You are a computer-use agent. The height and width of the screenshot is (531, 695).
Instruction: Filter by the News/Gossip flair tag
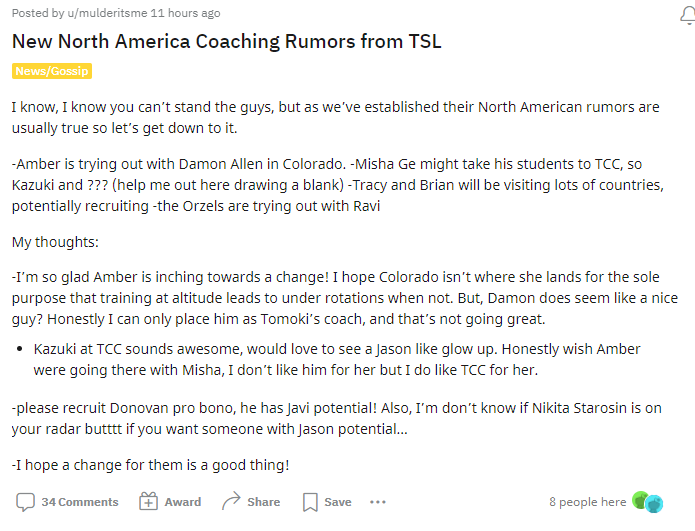(51, 71)
